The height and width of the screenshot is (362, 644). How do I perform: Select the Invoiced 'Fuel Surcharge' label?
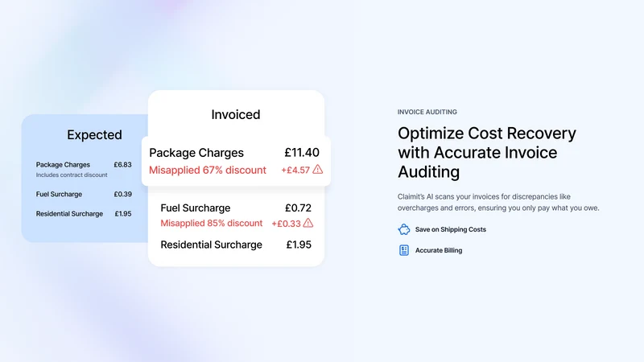coord(196,208)
